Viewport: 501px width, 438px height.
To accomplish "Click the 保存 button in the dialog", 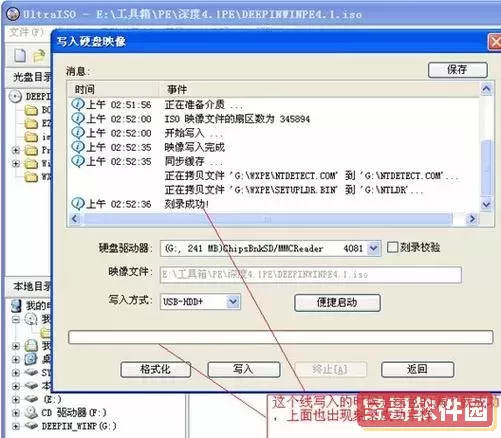I will 457,70.
